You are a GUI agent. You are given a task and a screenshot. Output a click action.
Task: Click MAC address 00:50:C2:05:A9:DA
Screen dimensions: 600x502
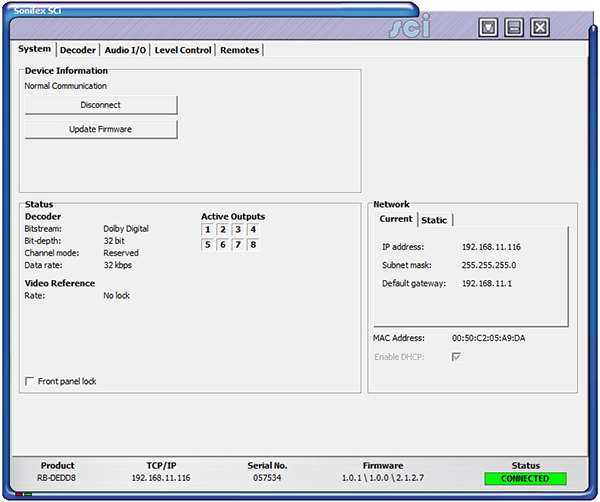pyautogui.click(x=489, y=338)
